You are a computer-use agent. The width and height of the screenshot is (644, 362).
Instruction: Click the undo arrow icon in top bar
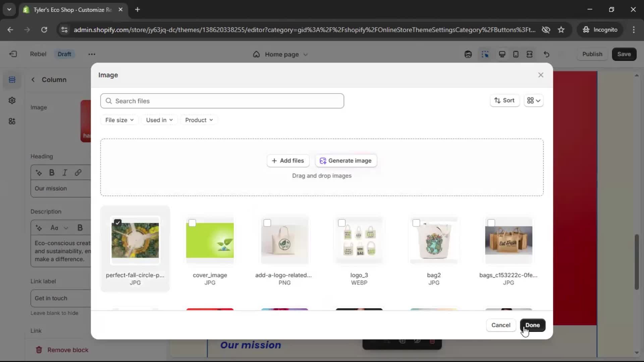pyautogui.click(x=546, y=54)
